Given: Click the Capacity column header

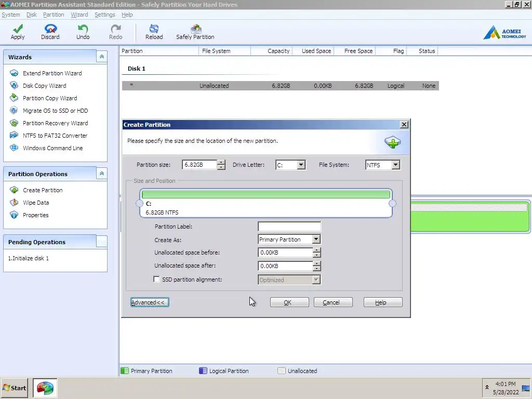Looking at the screenshot, I should pos(278,51).
